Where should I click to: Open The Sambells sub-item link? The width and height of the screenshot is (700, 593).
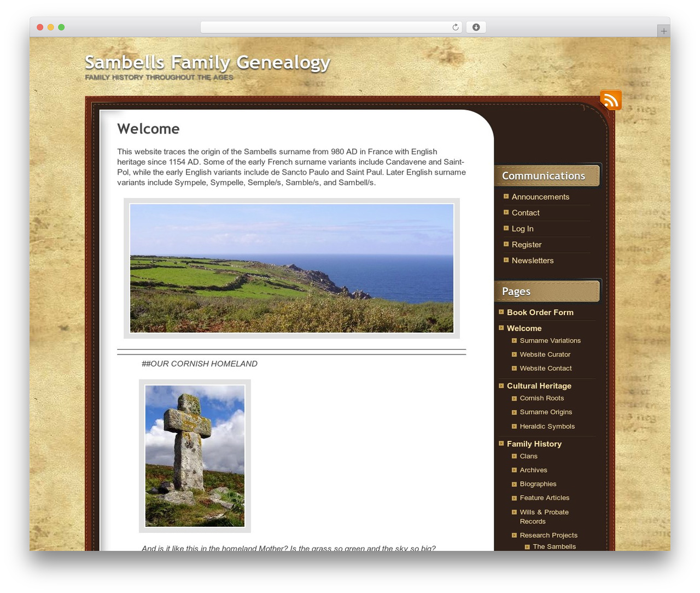pyautogui.click(x=555, y=547)
